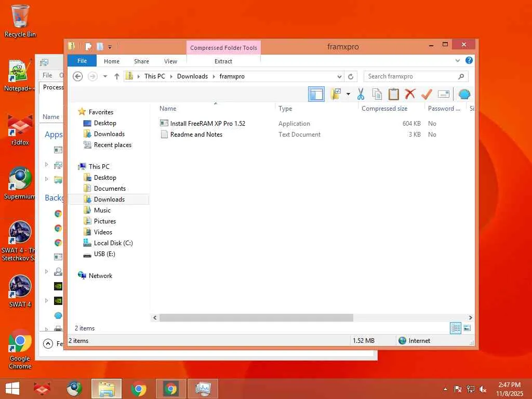
Task: Click the scrollbar right arrow
Action: pyautogui.click(x=470, y=317)
